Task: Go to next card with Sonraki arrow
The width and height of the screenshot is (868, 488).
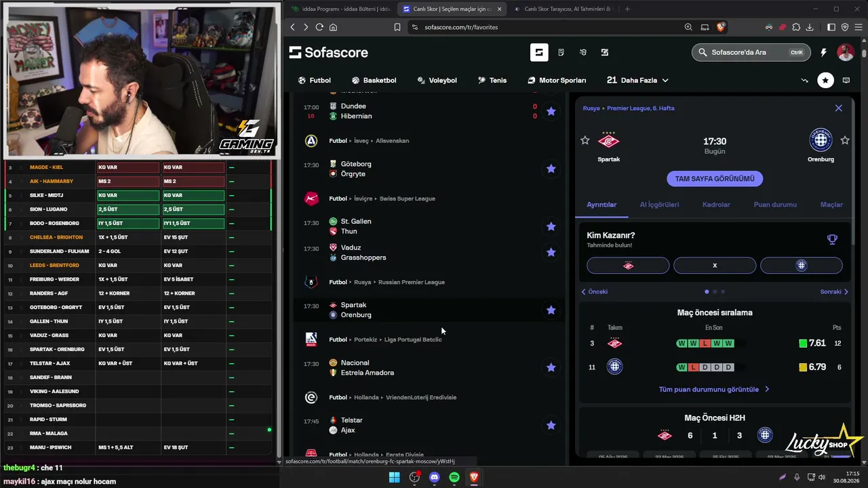Action: coord(835,291)
